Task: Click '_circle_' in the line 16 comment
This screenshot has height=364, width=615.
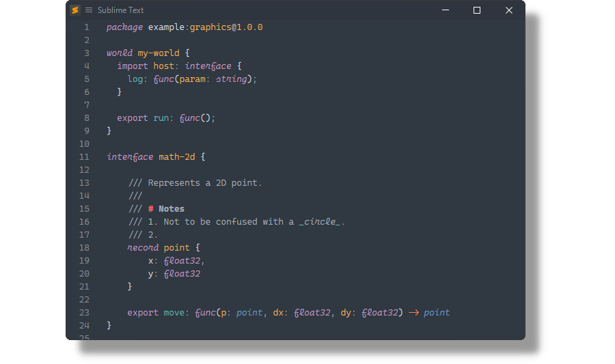Action: tap(320, 222)
